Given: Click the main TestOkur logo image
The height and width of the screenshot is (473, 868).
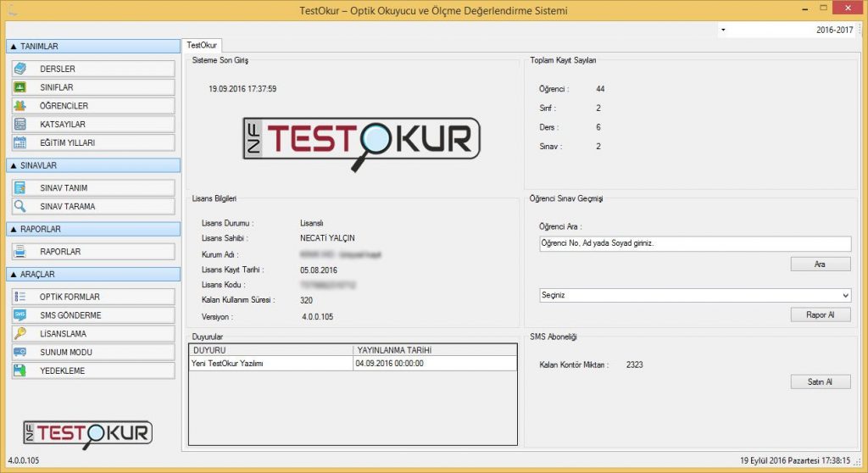Looking at the screenshot, I should tap(361, 143).
